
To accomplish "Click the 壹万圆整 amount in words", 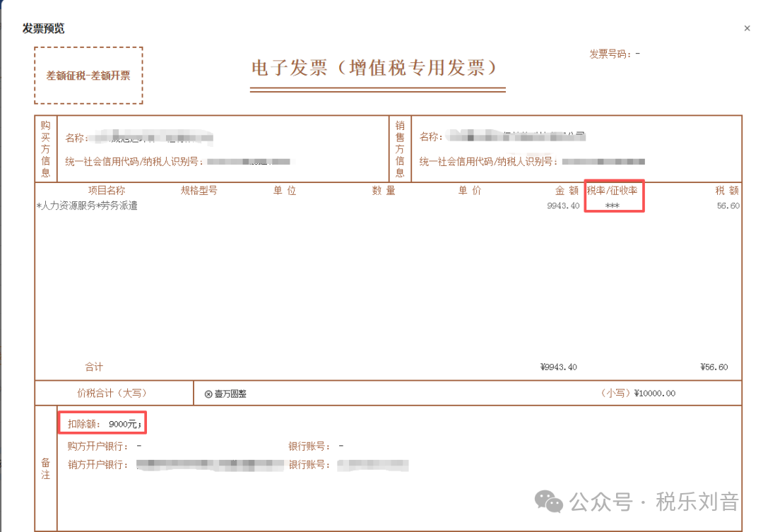I will point(230,394).
